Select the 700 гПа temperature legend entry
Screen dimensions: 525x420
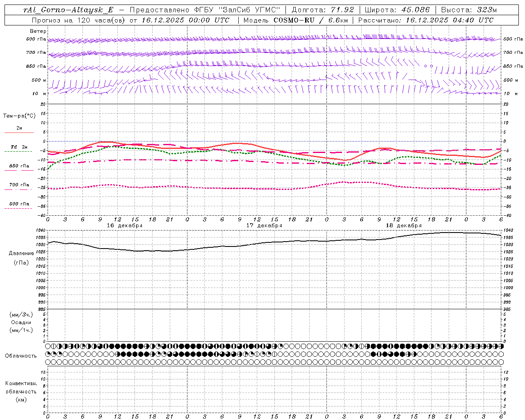tap(19, 185)
